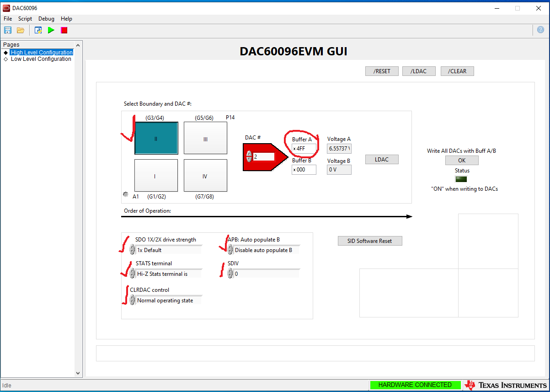
Task: Open the STATS terminal selector
Action: pos(169,274)
